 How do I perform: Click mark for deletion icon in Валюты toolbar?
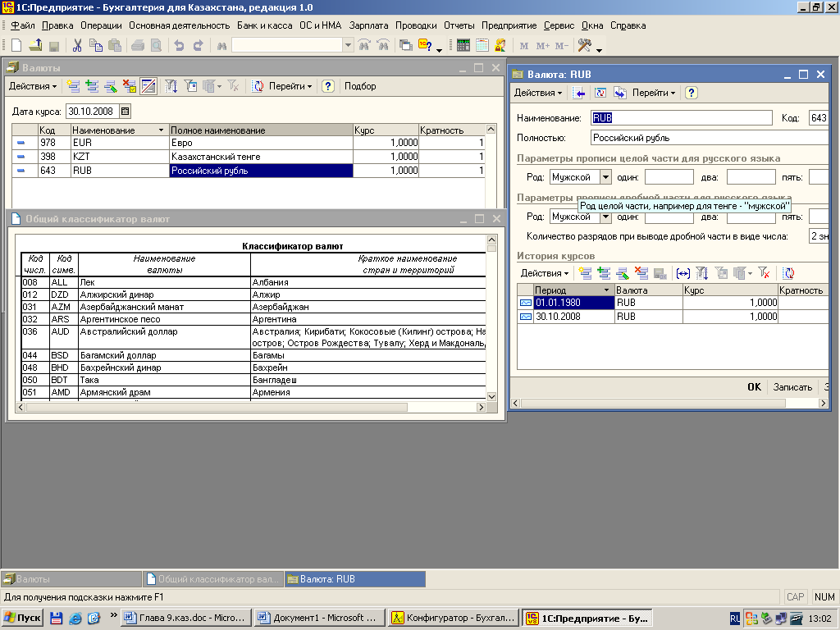coord(130,86)
